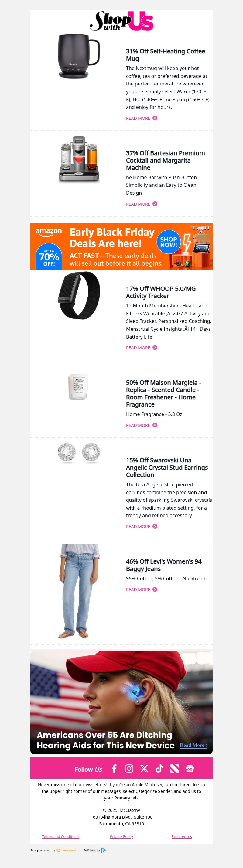Open the Privacy Policy link

point(121,837)
